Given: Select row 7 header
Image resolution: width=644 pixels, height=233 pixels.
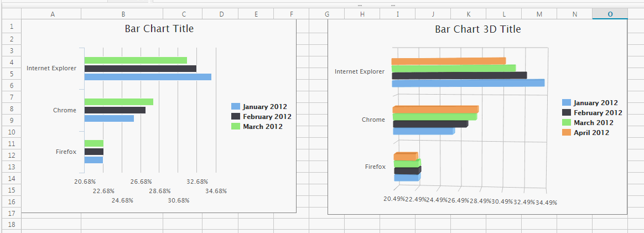Looking at the screenshot, I should (12, 97).
